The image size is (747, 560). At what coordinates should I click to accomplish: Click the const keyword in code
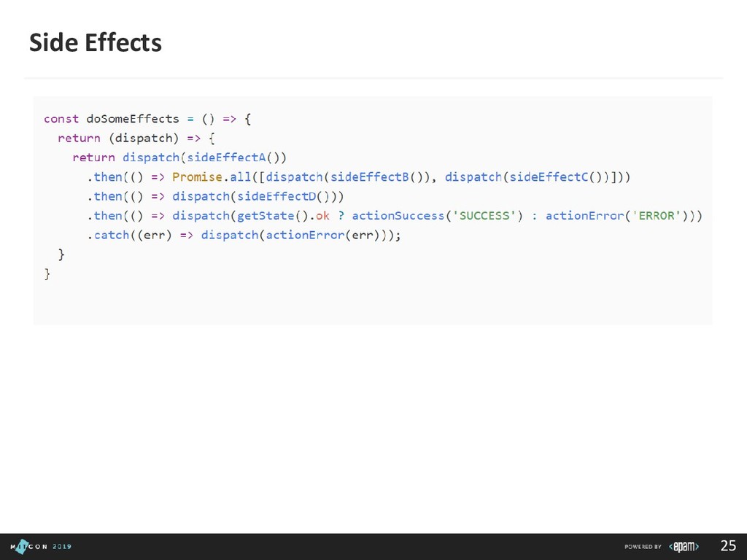(x=61, y=118)
